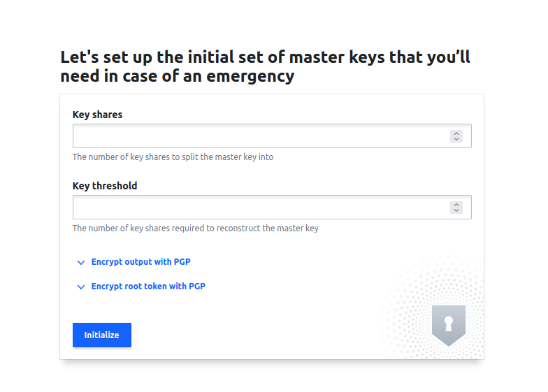Expand Encrypt root token with PGP section
The height and width of the screenshot is (392, 548).
point(148,286)
